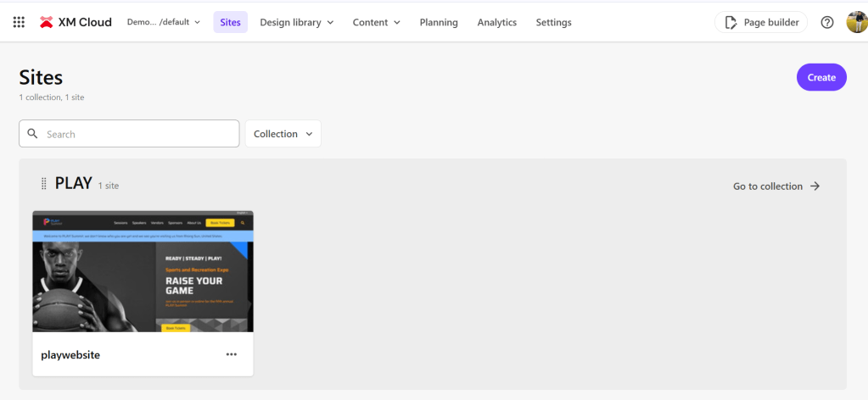Switch to the Sites tab
This screenshot has width=868, height=400.
point(230,22)
